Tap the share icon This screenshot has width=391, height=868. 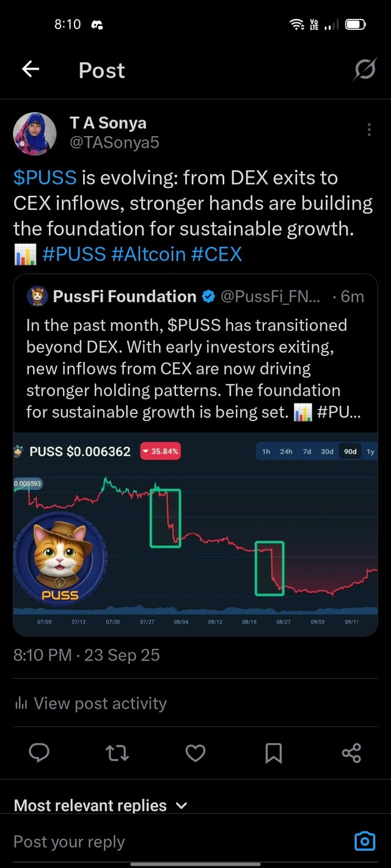pyautogui.click(x=351, y=753)
